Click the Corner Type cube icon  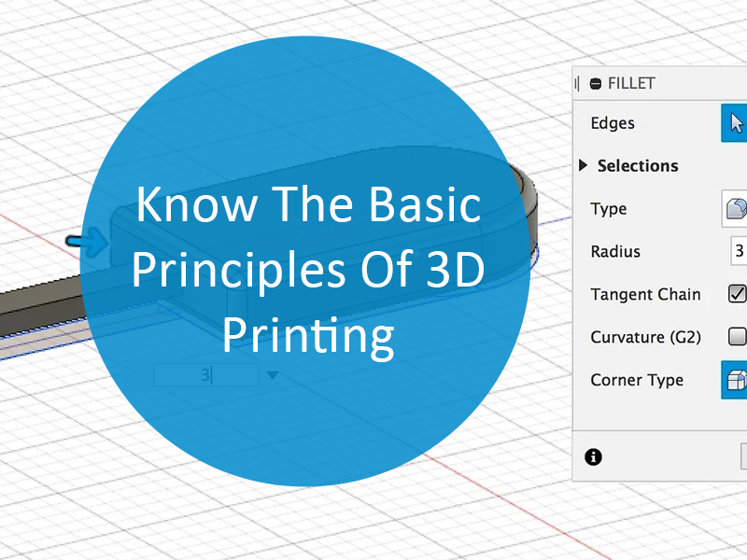735,381
